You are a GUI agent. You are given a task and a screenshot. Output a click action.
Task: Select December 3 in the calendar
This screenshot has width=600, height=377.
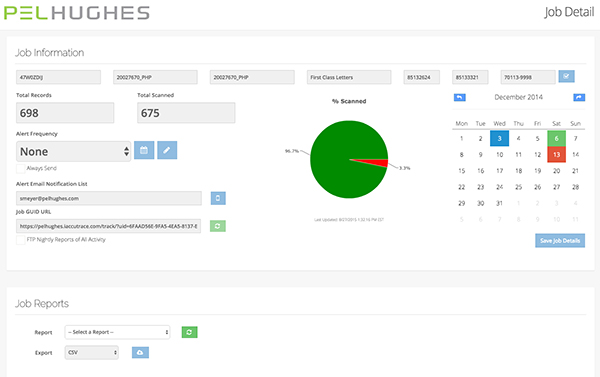coord(499,139)
